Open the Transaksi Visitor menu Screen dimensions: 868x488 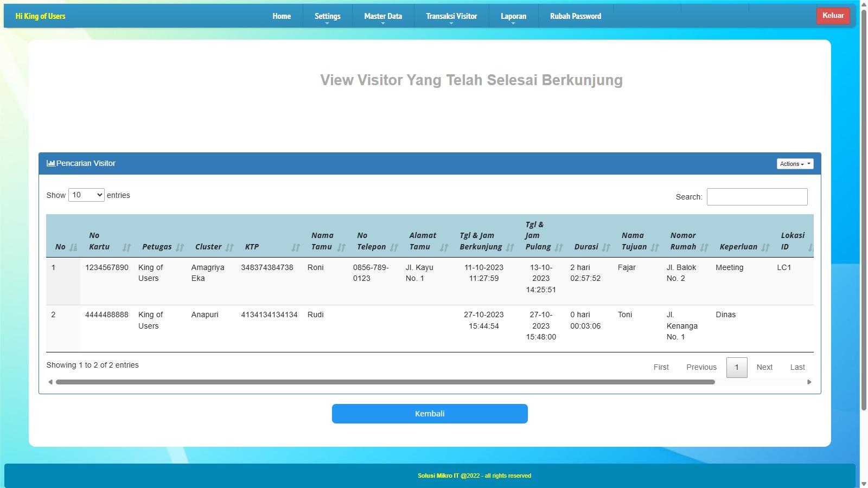[451, 16]
